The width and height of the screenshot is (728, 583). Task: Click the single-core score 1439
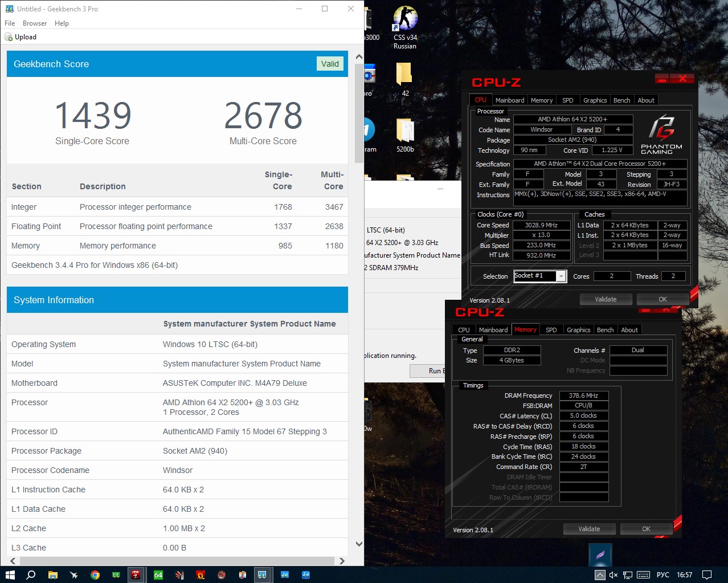point(93,115)
